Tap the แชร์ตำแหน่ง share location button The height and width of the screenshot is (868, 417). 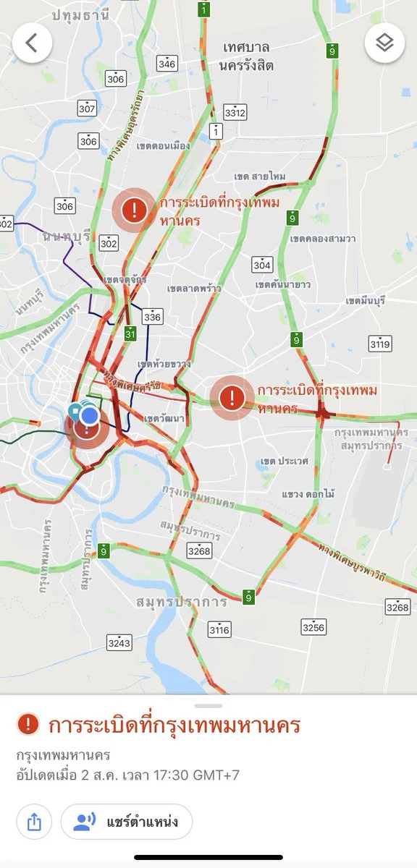click(x=127, y=822)
